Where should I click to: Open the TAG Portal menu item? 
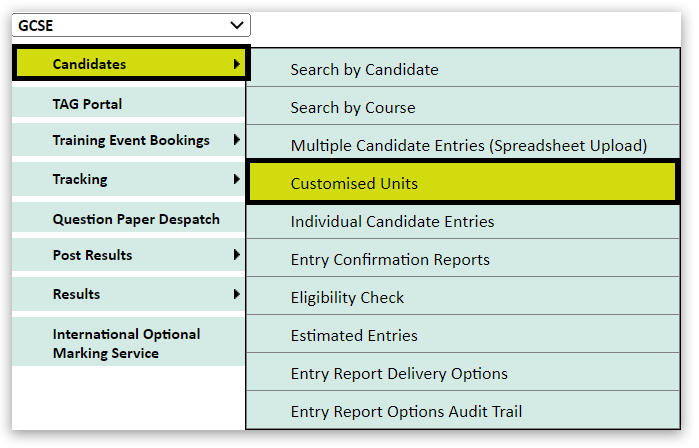pyautogui.click(x=88, y=104)
